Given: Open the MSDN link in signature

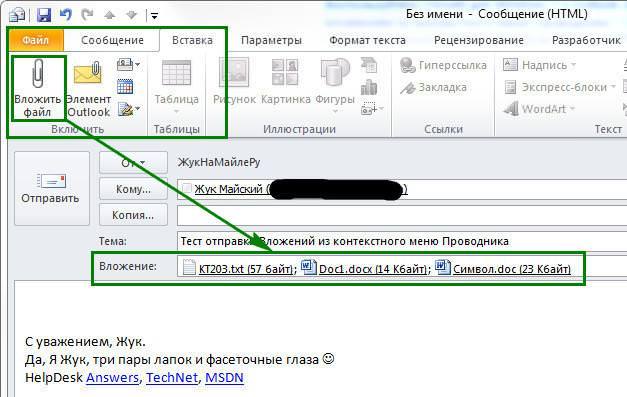Looking at the screenshot, I should tap(224, 378).
